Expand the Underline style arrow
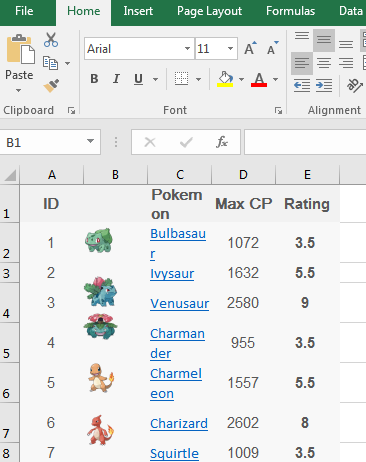 [x=155, y=79]
